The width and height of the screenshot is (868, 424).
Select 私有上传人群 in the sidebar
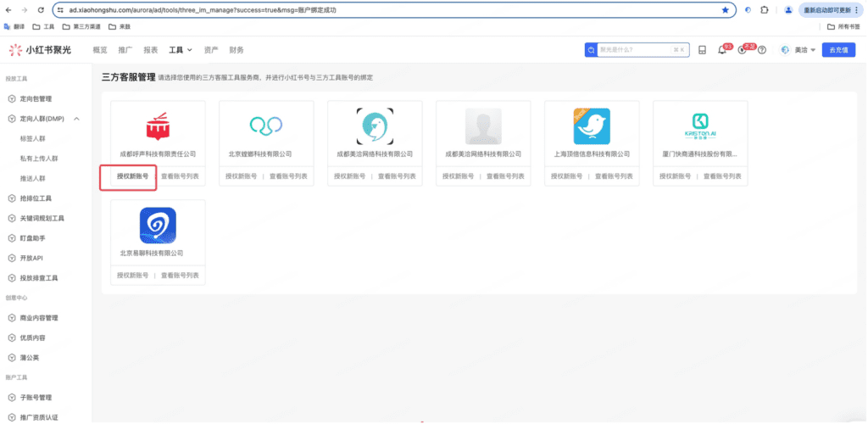[39, 159]
